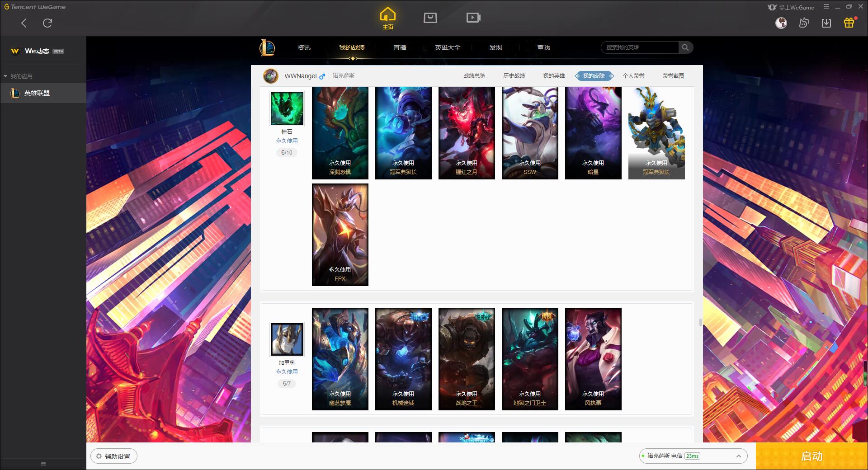Click the We动态 logo icon
The width and height of the screenshot is (868, 470).
coord(15,51)
